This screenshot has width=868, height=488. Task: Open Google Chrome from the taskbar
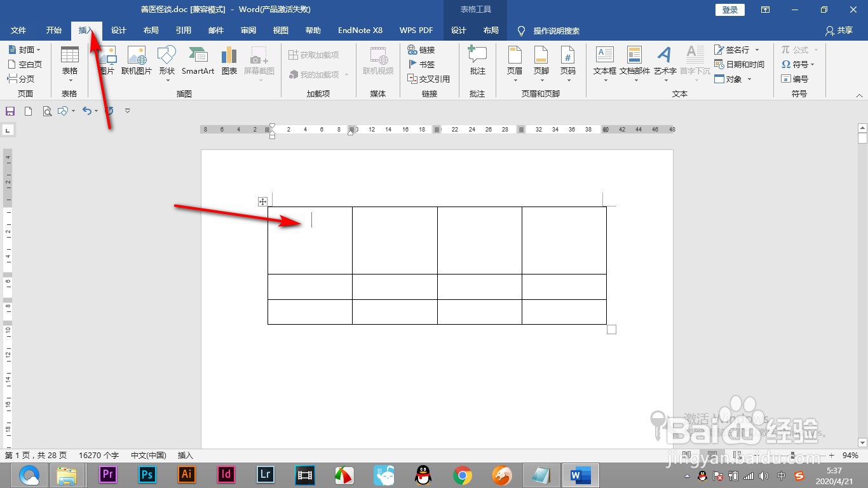(463, 475)
